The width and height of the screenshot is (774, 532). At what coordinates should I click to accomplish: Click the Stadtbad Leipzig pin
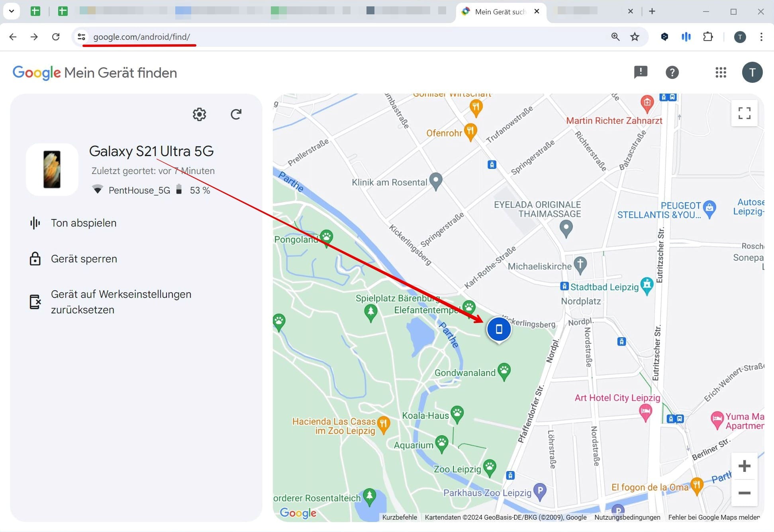tap(647, 286)
